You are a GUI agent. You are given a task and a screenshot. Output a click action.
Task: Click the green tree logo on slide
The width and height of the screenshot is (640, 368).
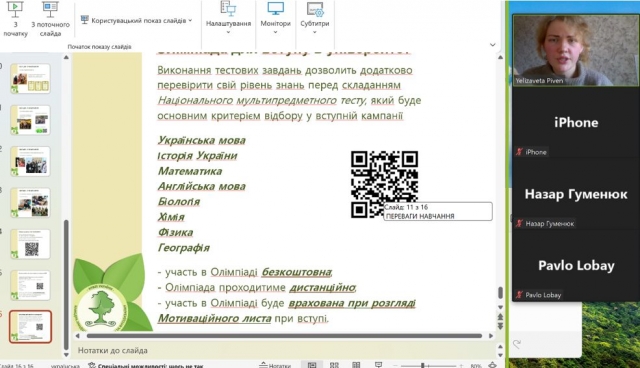pos(102,307)
